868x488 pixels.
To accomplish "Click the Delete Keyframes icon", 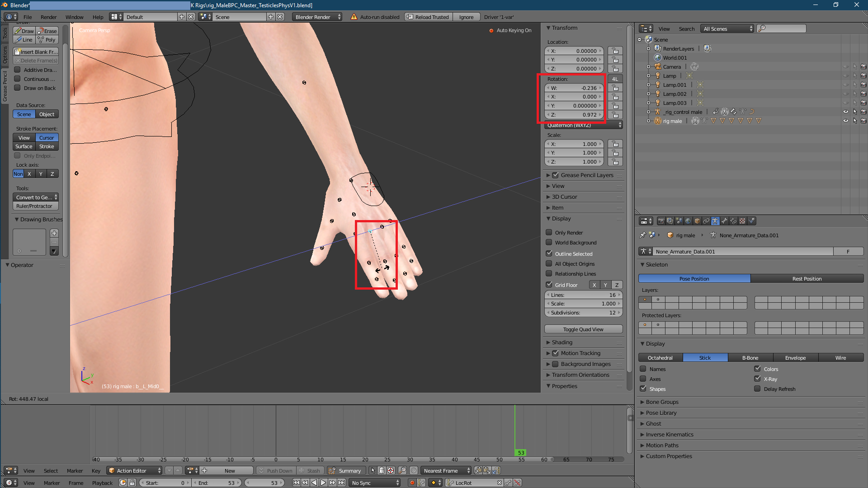I will pyautogui.click(x=518, y=483).
